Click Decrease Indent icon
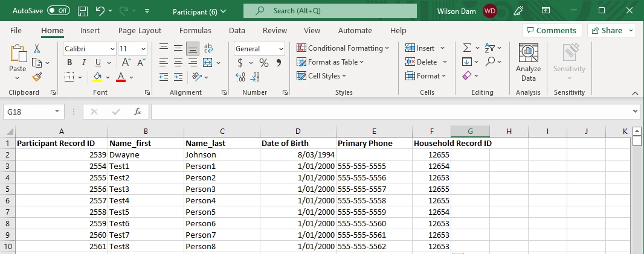The height and width of the screenshot is (254, 644). (x=164, y=77)
